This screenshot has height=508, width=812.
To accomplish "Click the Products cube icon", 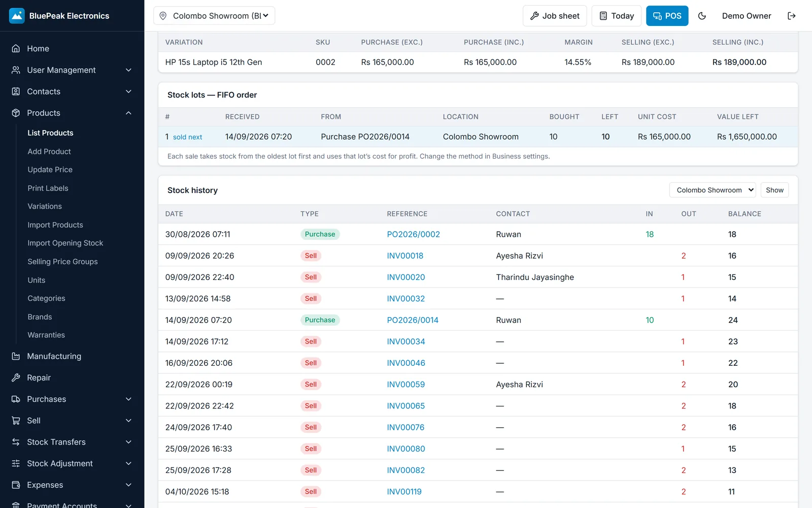I will click(16, 113).
